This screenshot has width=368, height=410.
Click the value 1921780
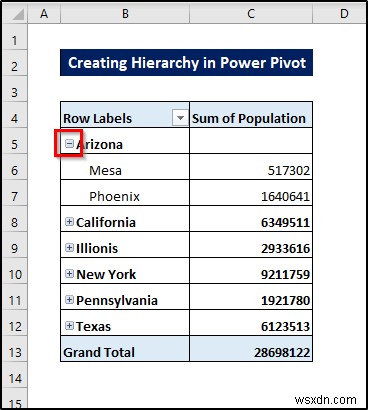pyautogui.click(x=285, y=301)
